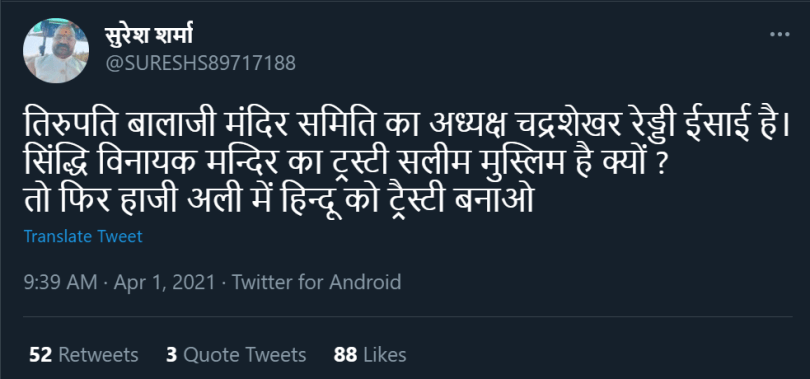Click the @SURESHS89717188 handle

tap(200, 63)
